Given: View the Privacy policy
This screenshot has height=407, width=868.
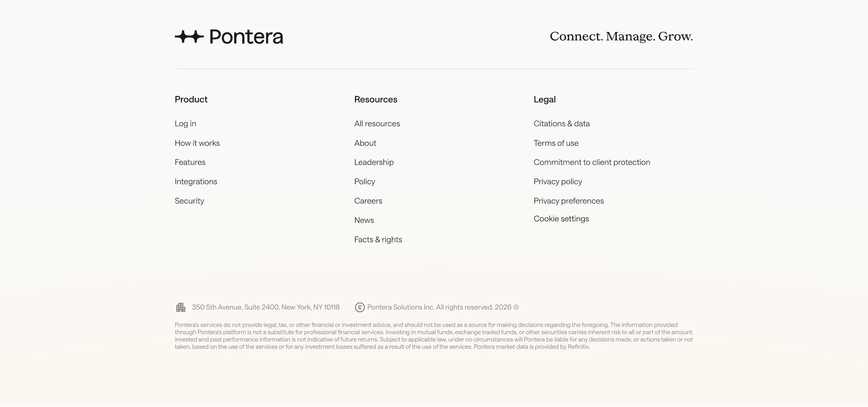Looking at the screenshot, I should 558,182.
